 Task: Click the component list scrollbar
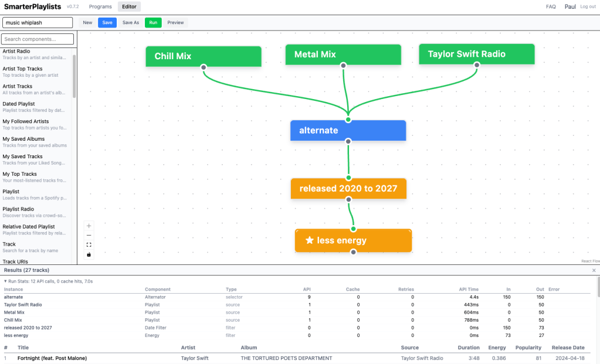pos(74,76)
